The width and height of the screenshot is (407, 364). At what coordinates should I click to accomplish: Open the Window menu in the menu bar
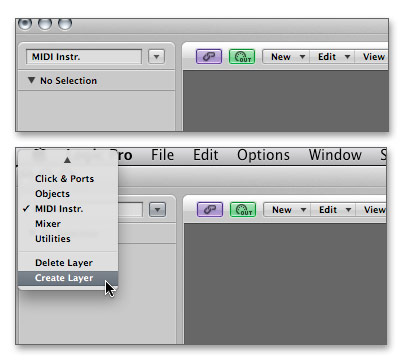pyautogui.click(x=335, y=155)
